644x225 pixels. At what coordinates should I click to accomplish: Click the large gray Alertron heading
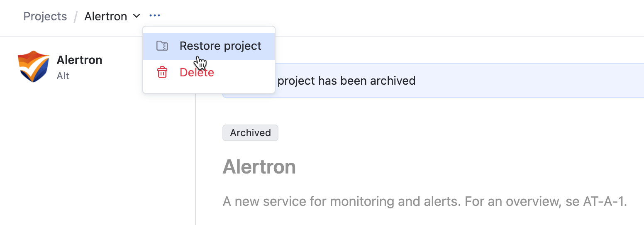point(259,167)
